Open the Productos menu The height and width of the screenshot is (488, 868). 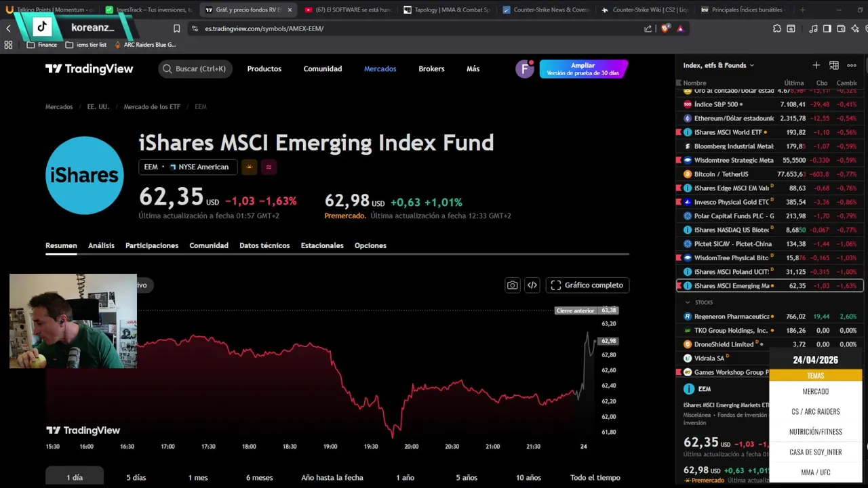264,68
